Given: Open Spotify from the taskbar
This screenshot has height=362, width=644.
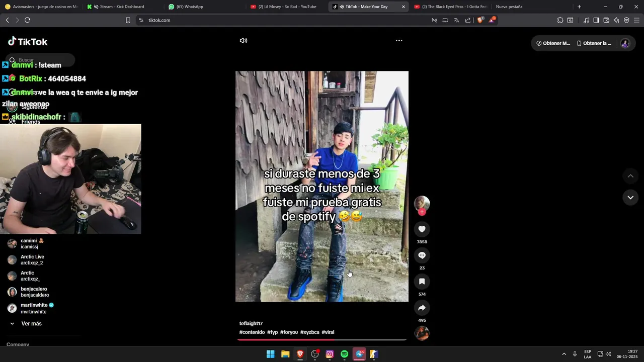Looking at the screenshot, I should pos(344,354).
